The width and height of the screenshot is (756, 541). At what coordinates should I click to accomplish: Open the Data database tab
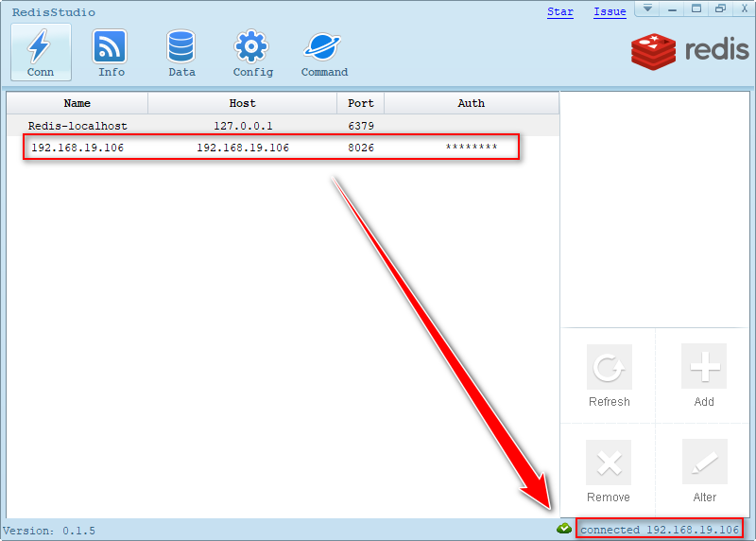coord(181,52)
